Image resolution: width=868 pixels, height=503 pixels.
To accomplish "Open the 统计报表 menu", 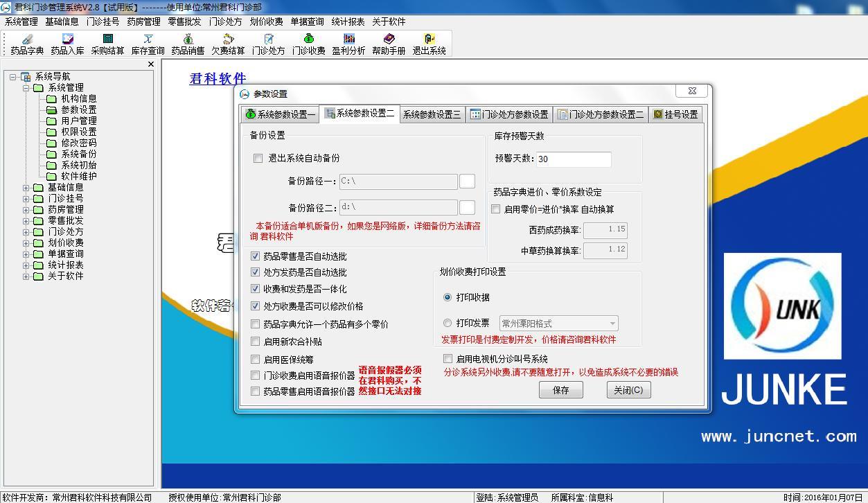I will click(348, 21).
